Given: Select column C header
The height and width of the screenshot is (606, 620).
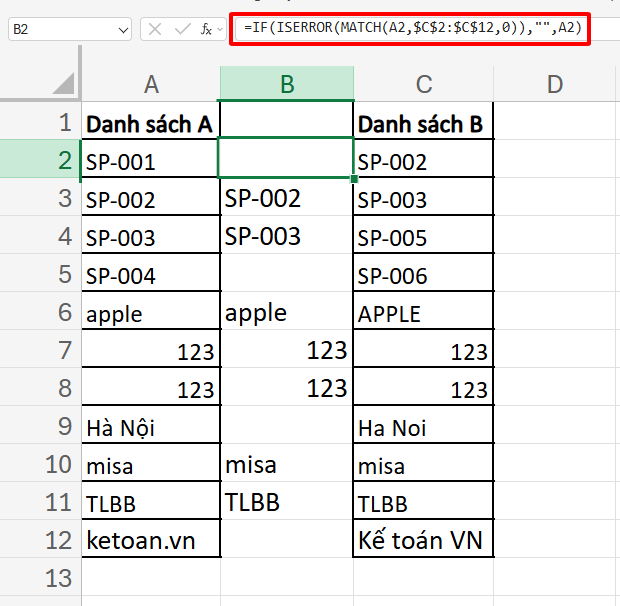Looking at the screenshot, I should pyautogui.click(x=423, y=84).
